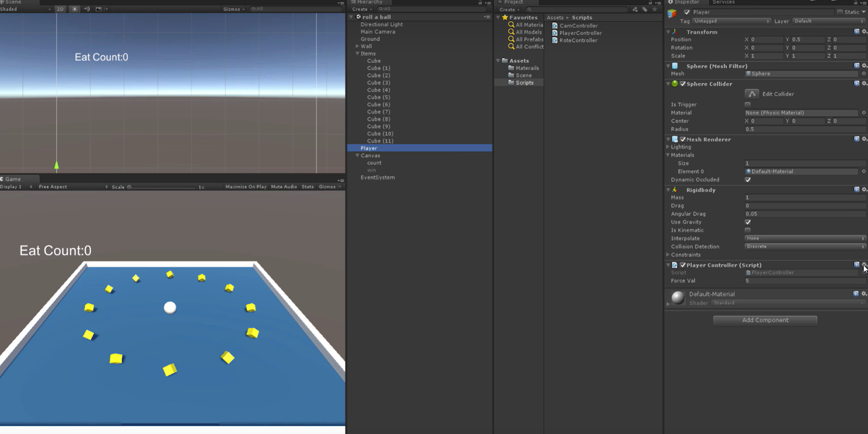Image resolution: width=868 pixels, height=434 pixels.
Task: Click Maximize On Play button
Action: coord(246,187)
